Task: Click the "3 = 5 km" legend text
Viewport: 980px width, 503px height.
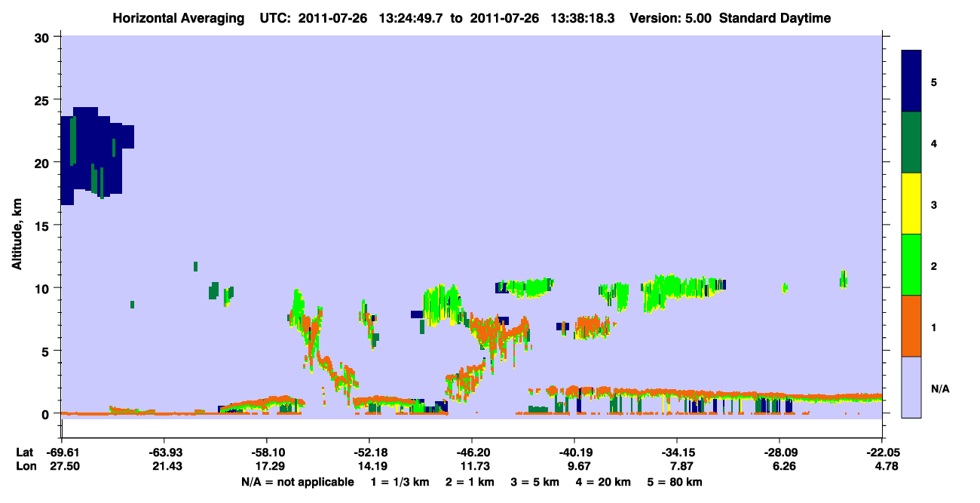Action: (x=534, y=482)
